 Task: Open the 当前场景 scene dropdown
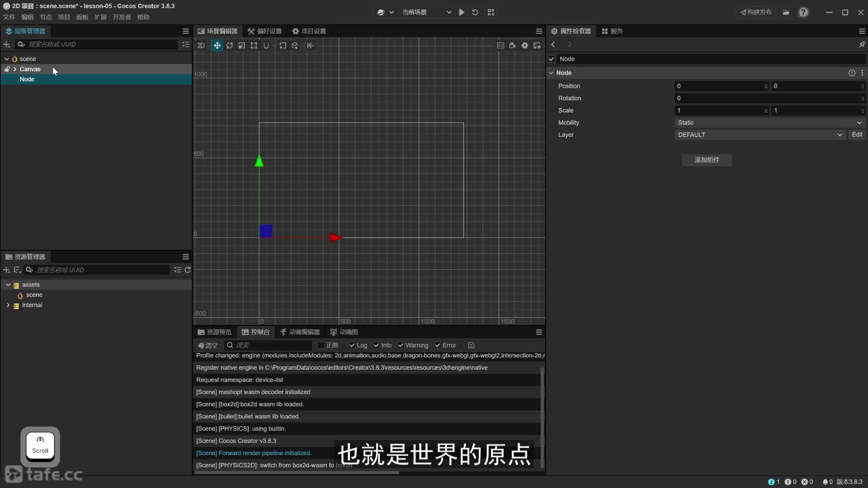(426, 12)
